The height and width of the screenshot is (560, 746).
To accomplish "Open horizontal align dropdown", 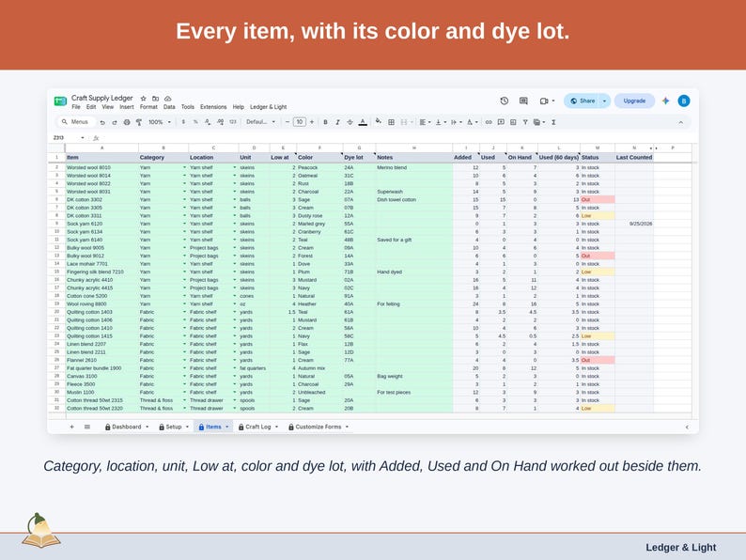I will tap(425, 122).
